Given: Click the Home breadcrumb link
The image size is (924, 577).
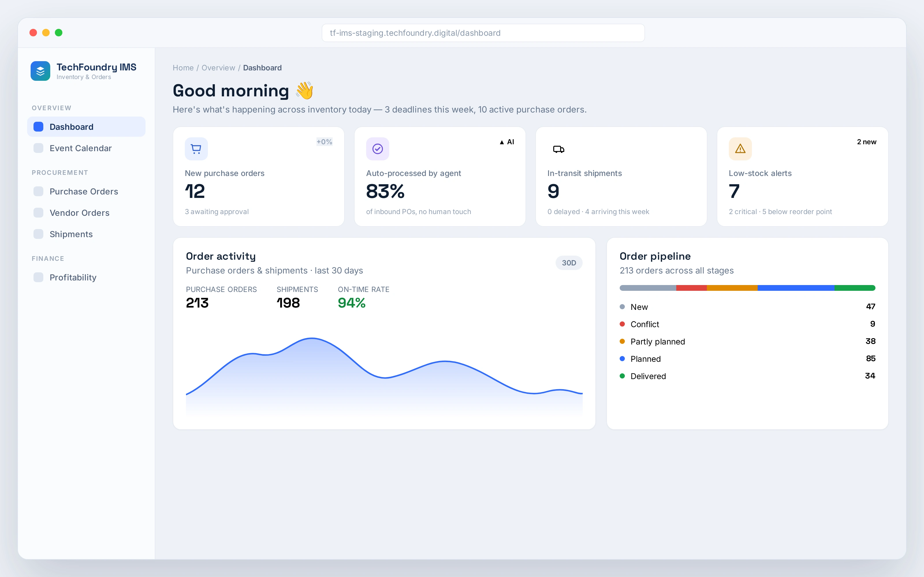Looking at the screenshot, I should click(x=183, y=68).
